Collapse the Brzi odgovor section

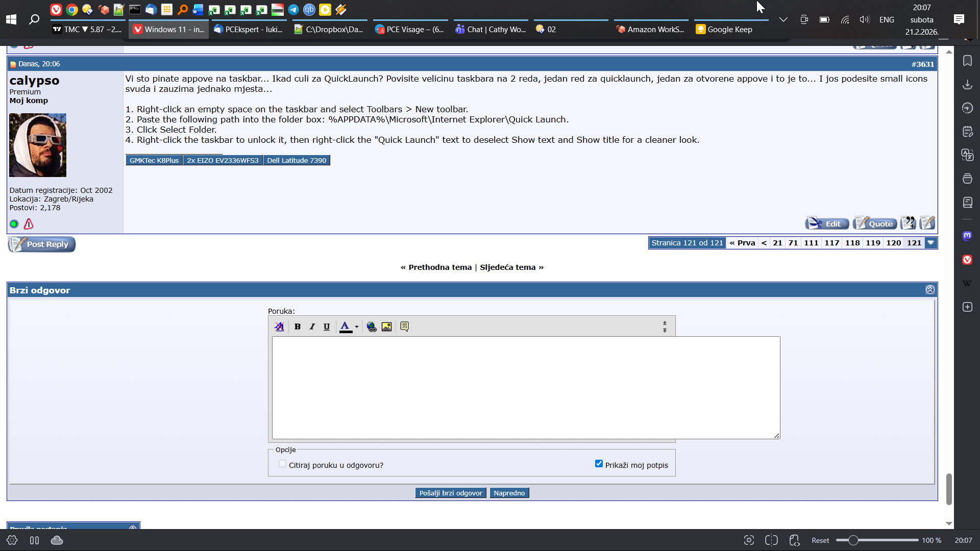tap(930, 290)
